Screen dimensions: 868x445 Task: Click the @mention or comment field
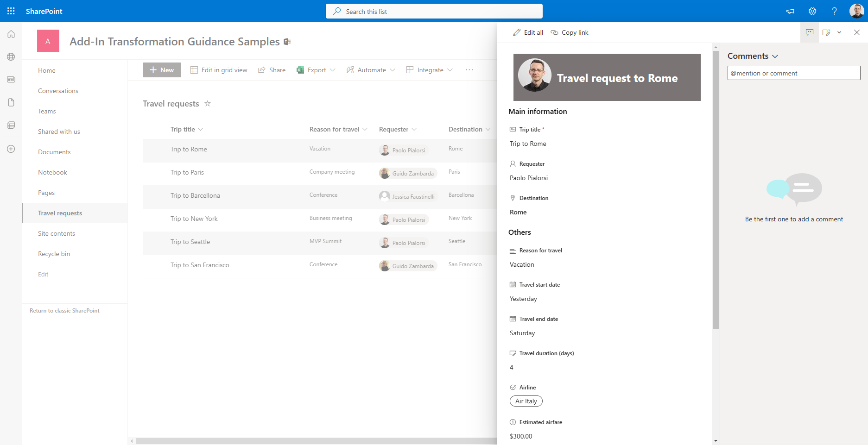[793, 73]
